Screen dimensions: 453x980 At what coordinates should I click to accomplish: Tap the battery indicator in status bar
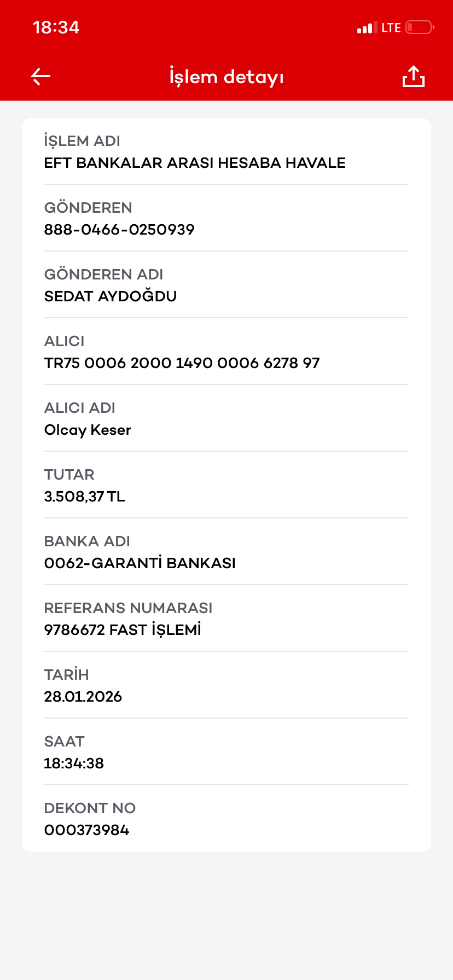[x=420, y=27]
